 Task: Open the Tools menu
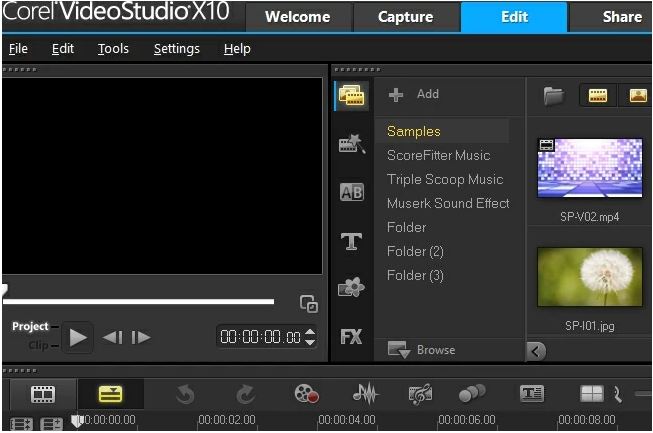[113, 49]
